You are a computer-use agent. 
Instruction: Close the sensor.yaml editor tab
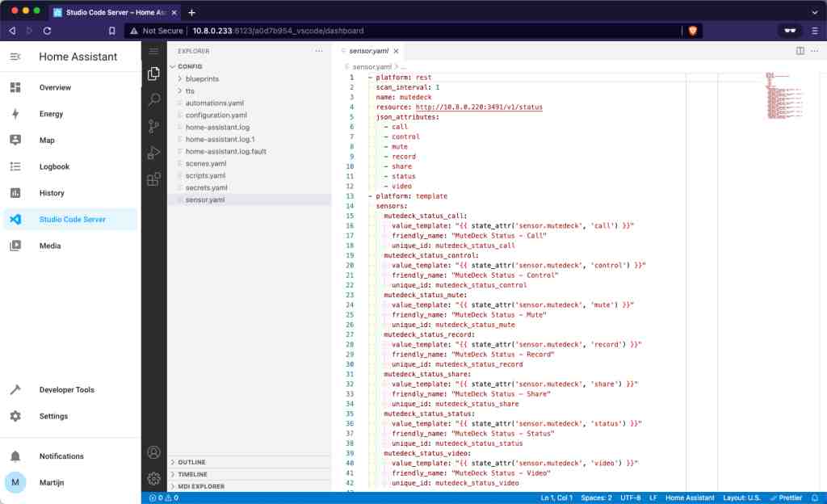click(396, 51)
